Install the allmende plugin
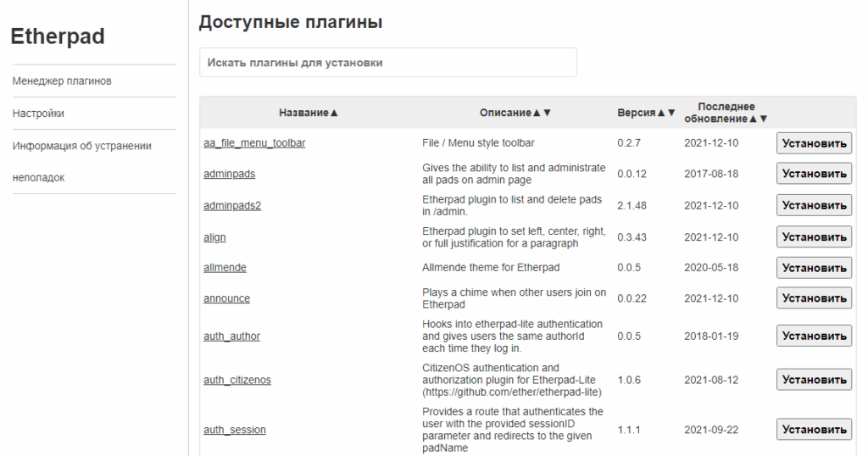868x456 pixels. point(814,268)
